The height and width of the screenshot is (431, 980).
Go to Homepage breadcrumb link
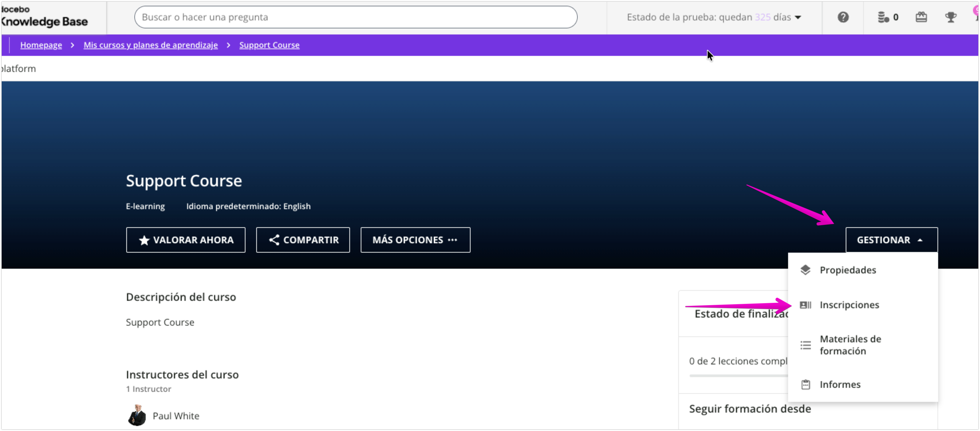click(41, 45)
